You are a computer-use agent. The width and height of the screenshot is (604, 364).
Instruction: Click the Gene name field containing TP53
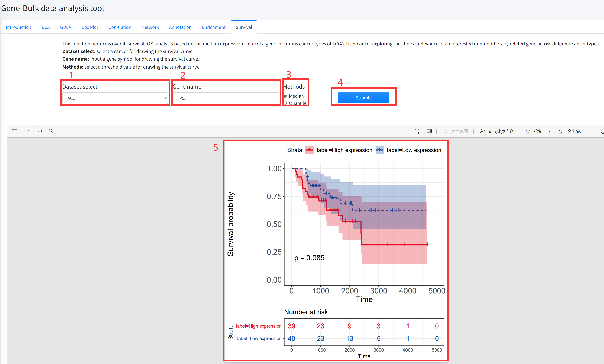click(226, 98)
